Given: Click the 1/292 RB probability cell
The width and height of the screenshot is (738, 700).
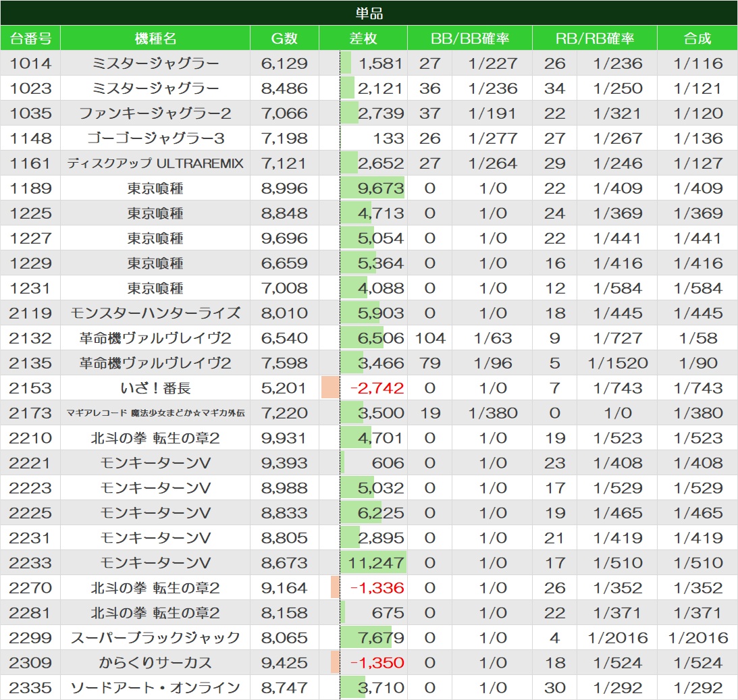Looking at the screenshot, I should (x=618, y=687).
